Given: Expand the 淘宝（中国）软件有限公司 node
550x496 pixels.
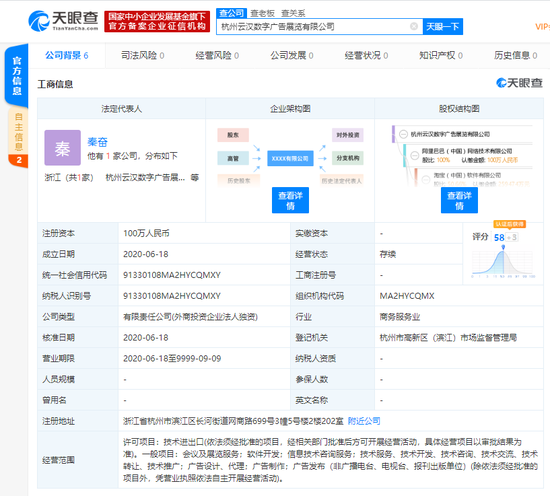Looking at the screenshot, I should 426,179.
